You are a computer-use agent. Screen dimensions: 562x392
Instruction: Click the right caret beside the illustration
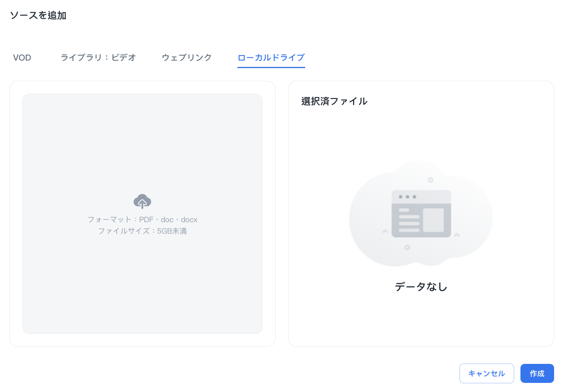[457, 235]
